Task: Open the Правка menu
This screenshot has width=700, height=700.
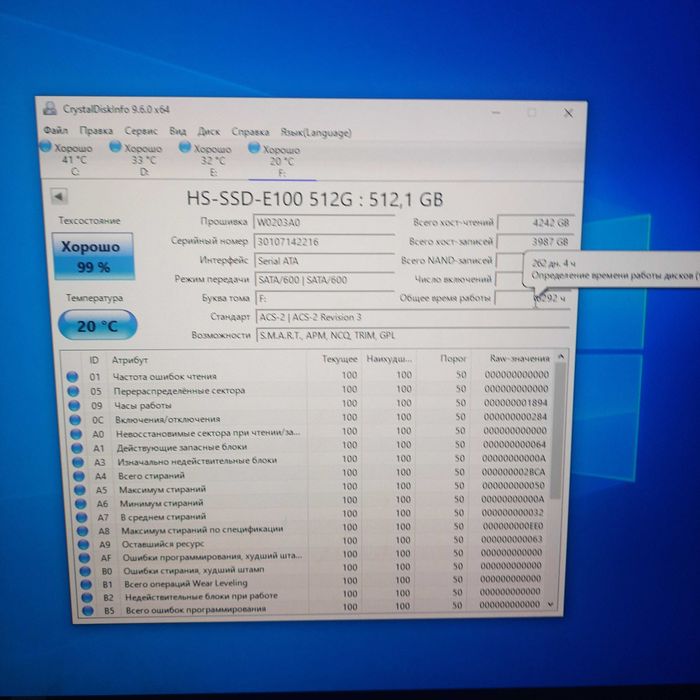Action: click(x=96, y=131)
